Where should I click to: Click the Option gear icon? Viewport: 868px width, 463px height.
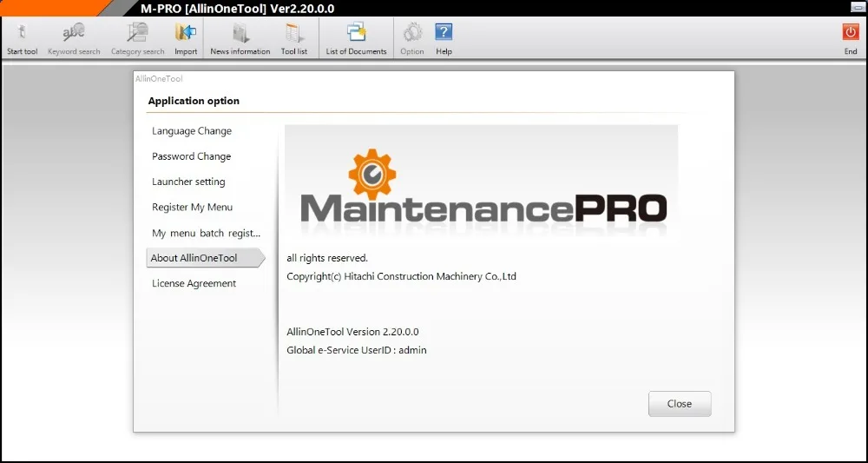pos(411,33)
